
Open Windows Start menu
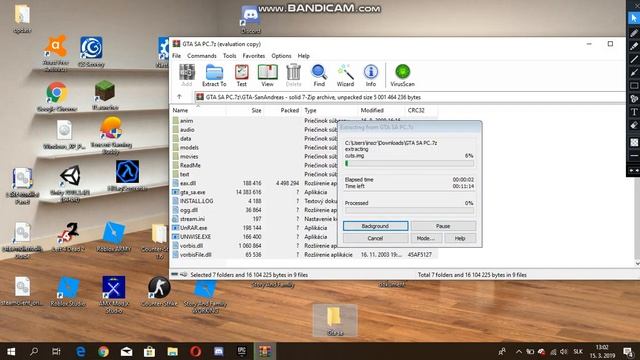point(11,351)
